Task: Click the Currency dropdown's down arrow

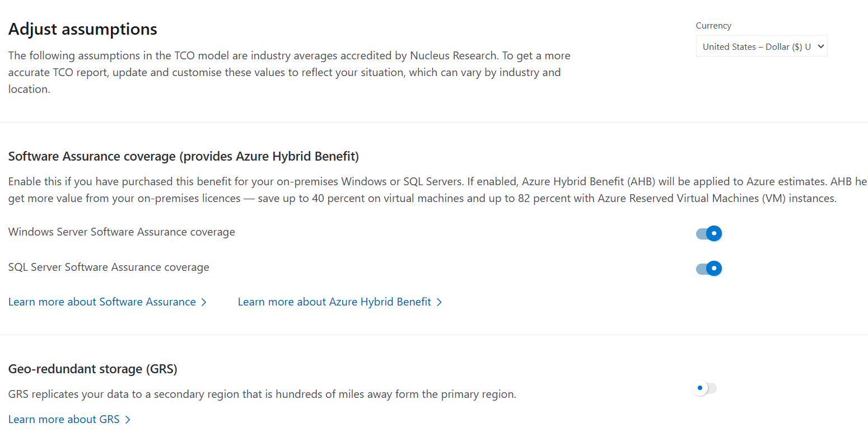Action: tap(821, 46)
